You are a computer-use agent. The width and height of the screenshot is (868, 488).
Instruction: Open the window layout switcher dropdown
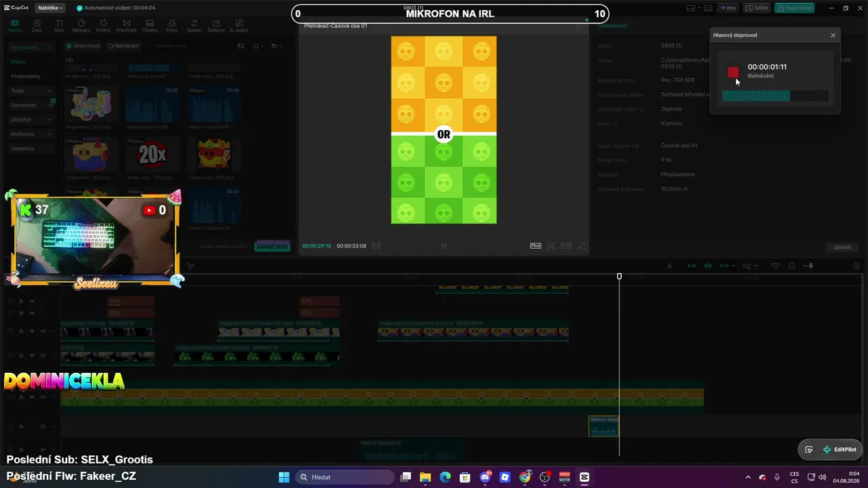[x=694, y=8]
